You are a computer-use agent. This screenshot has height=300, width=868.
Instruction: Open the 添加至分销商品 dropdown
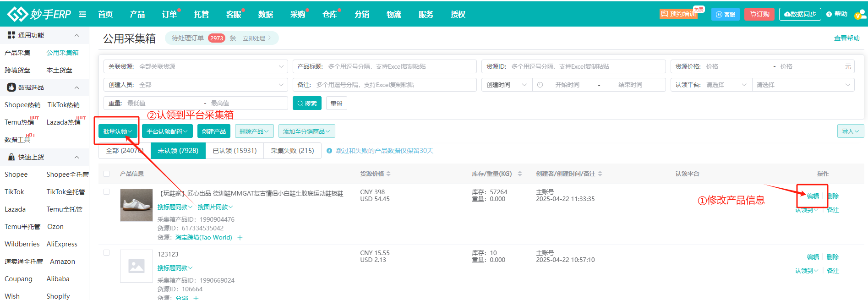pos(307,131)
